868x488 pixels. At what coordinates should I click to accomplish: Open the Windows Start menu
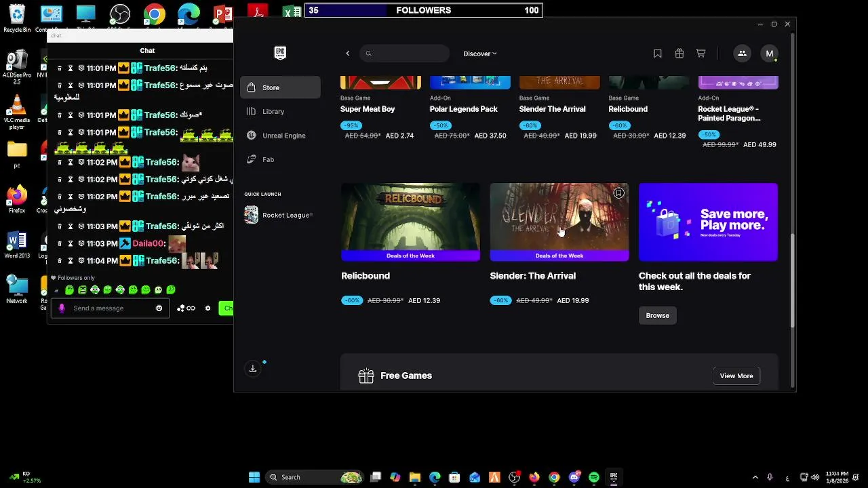(254, 477)
